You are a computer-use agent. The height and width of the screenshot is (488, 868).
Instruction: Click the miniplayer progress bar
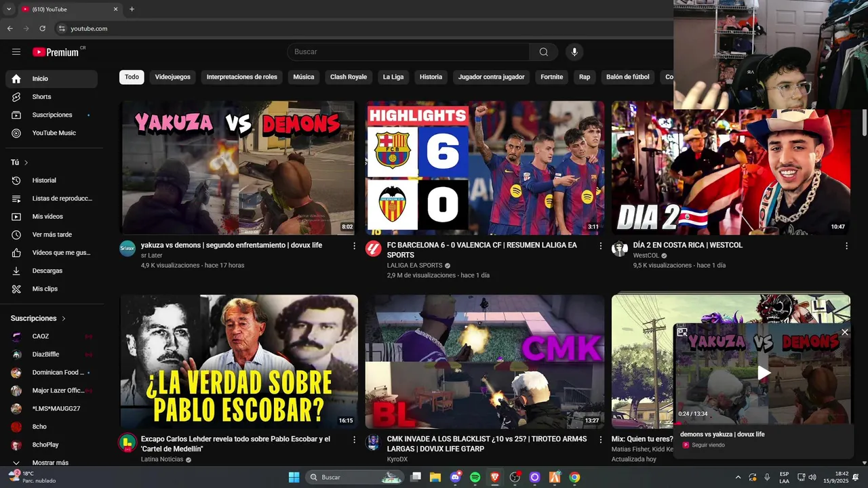[x=764, y=423]
